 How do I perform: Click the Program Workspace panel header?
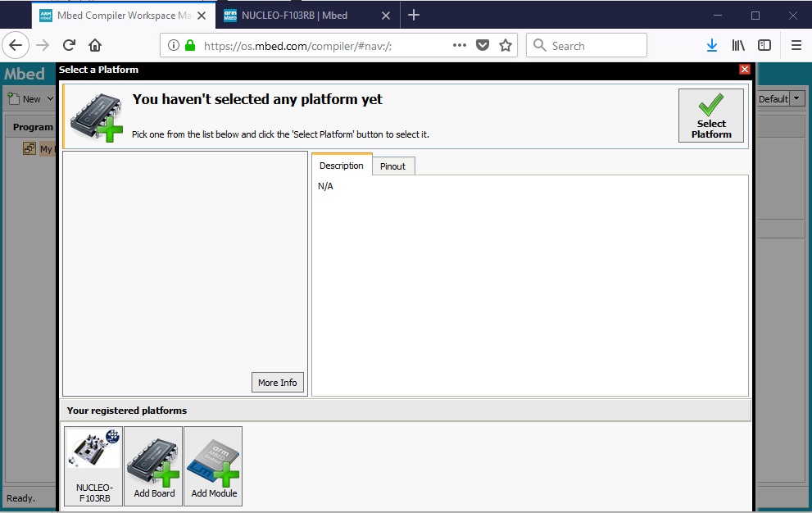click(x=31, y=127)
